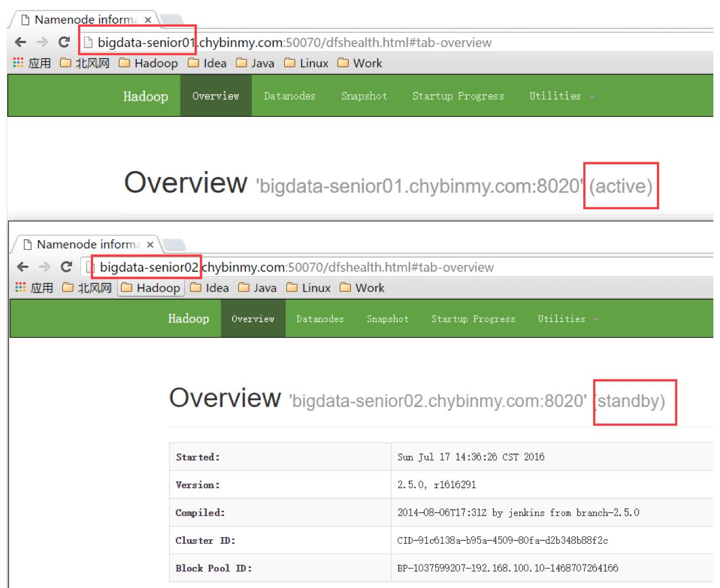720x588 pixels.
Task: Click the Version: row label
Action: 198,485
